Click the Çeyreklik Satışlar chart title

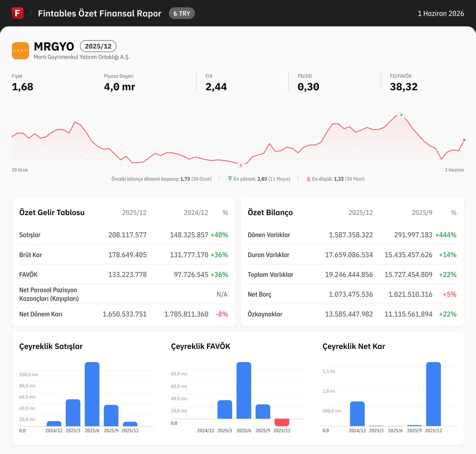[51, 346]
